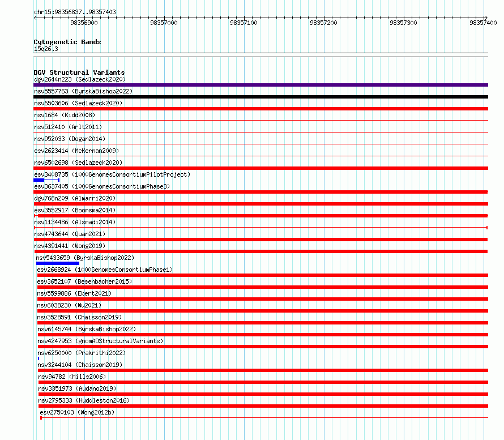Click ruler position 98357400

coord(483,23)
